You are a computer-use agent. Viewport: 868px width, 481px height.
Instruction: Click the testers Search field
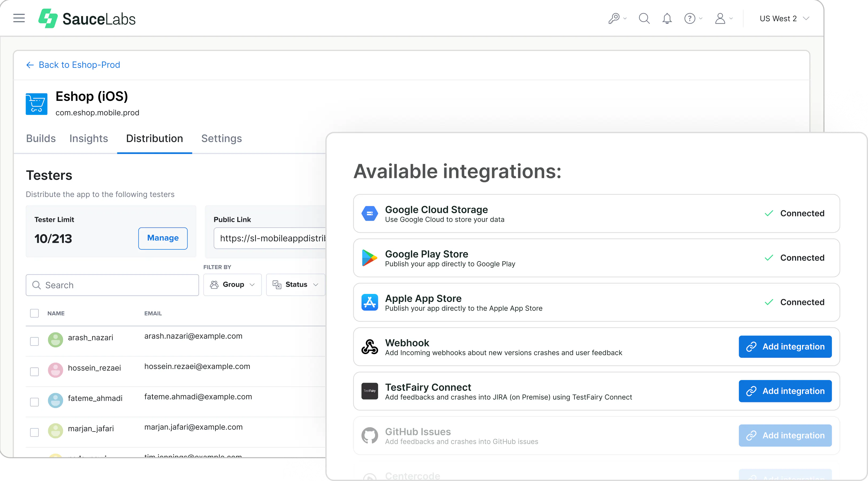pyautogui.click(x=112, y=285)
